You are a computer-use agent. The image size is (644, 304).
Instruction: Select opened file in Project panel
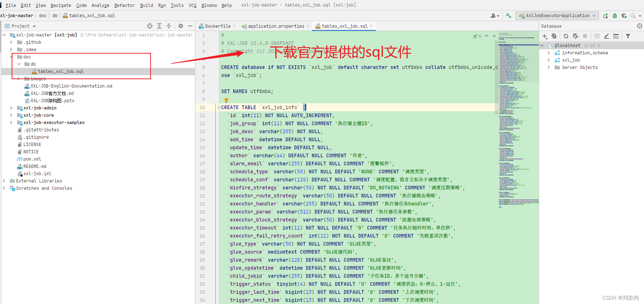point(150,26)
